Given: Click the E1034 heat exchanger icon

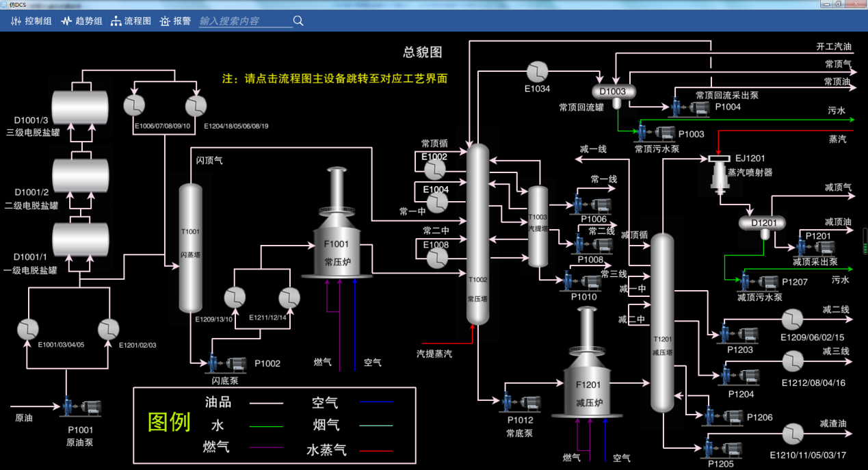Looking at the screenshot, I should click(538, 72).
